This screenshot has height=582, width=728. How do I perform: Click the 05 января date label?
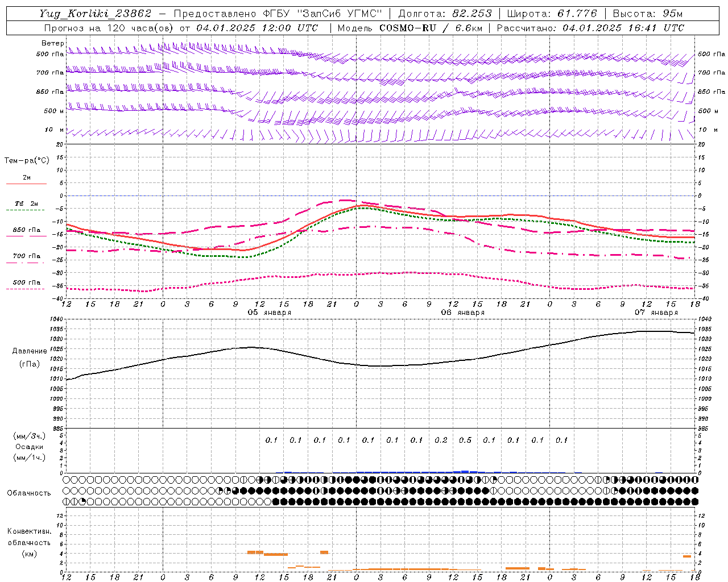tap(270, 313)
